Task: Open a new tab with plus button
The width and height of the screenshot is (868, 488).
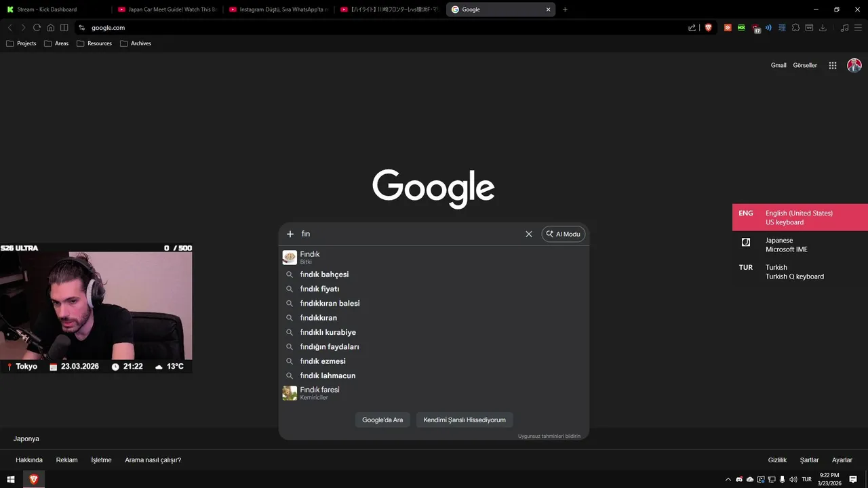Action: pyautogui.click(x=565, y=9)
